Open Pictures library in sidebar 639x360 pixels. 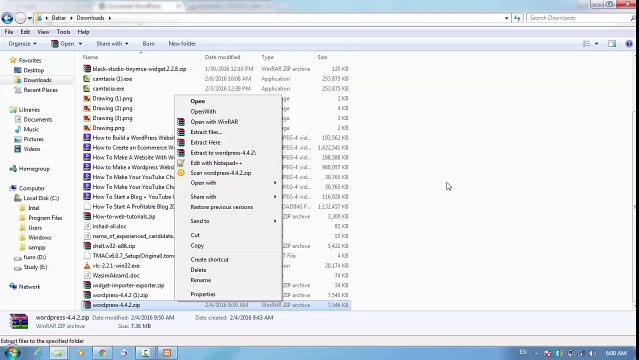33,139
